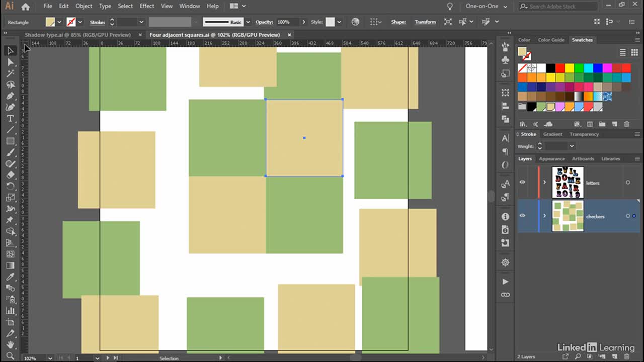Image resolution: width=644 pixels, height=362 pixels.
Task: Select the Eraser tool
Action: [x=10, y=175]
